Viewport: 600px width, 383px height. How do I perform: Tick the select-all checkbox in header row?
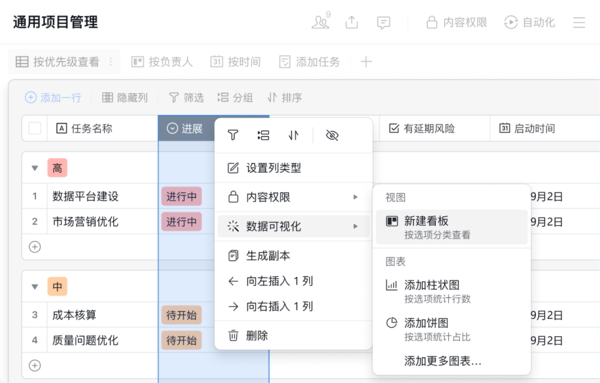coord(35,129)
